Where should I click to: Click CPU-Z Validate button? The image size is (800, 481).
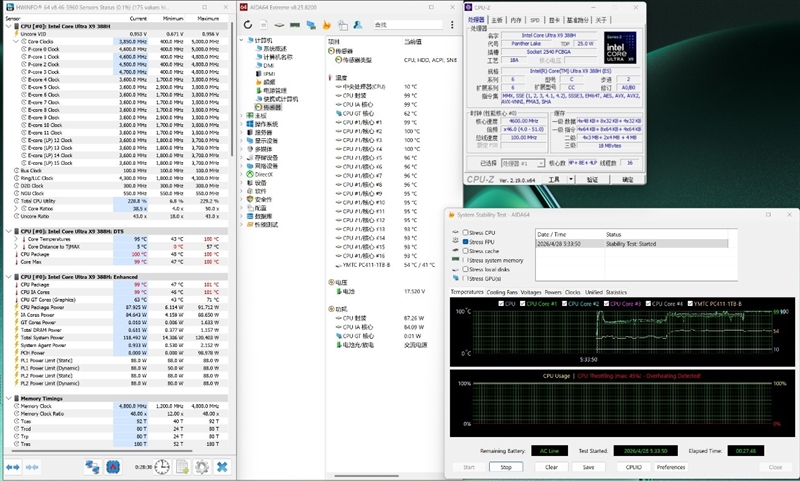point(592,180)
